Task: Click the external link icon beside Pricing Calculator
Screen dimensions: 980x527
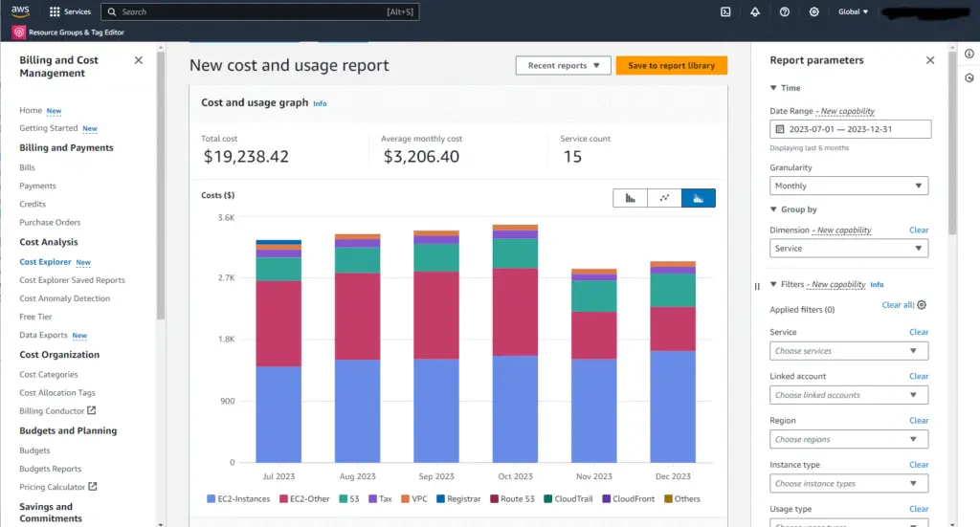Action: 93,487
